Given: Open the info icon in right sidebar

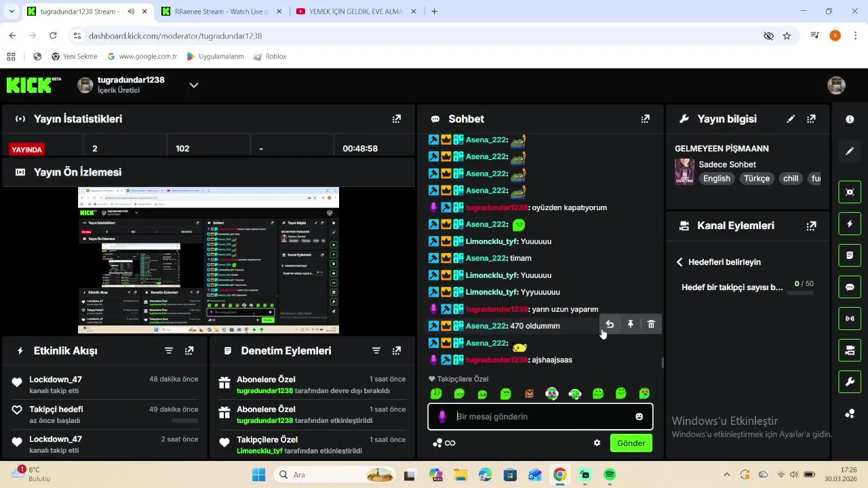Looking at the screenshot, I should [850, 119].
